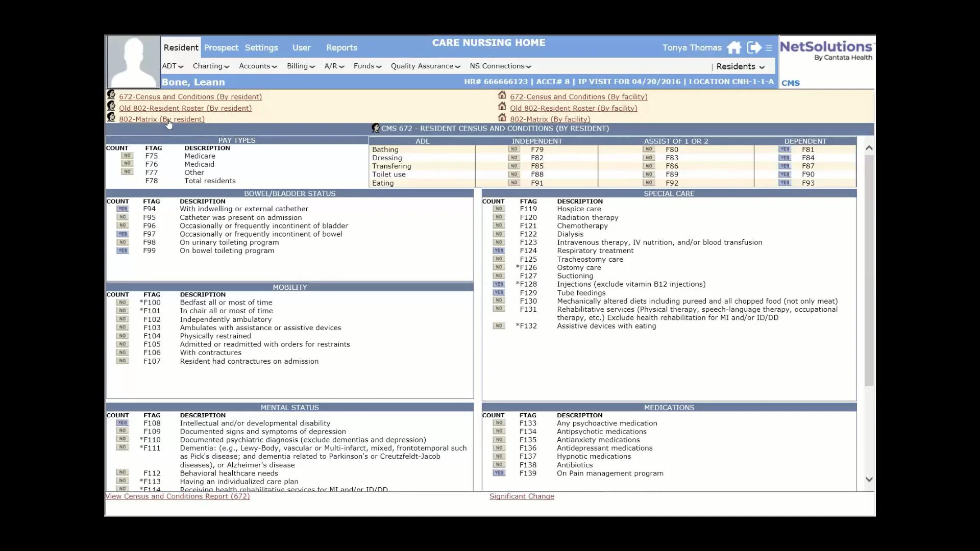Click the scrollbar down arrow on the right
The width and height of the screenshot is (980, 551).
[869, 479]
